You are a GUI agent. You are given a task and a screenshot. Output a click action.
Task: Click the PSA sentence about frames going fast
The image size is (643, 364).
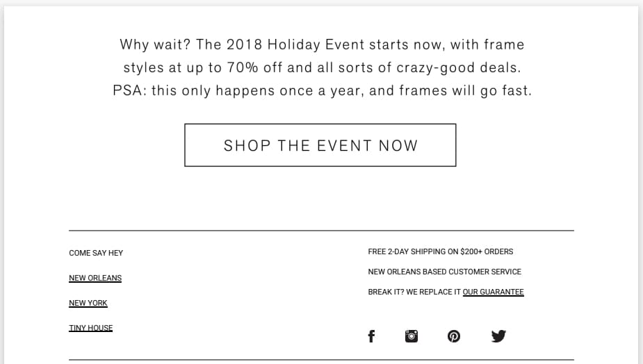[322, 90]
